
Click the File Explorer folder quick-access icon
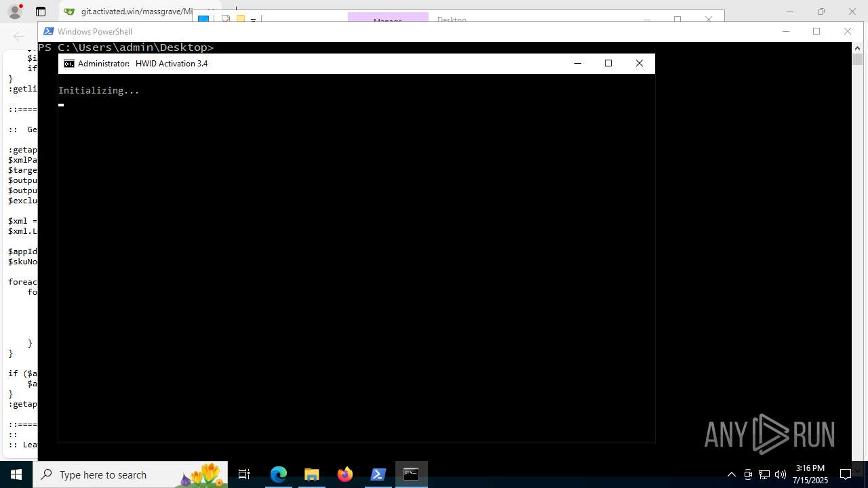click(240, 19)
